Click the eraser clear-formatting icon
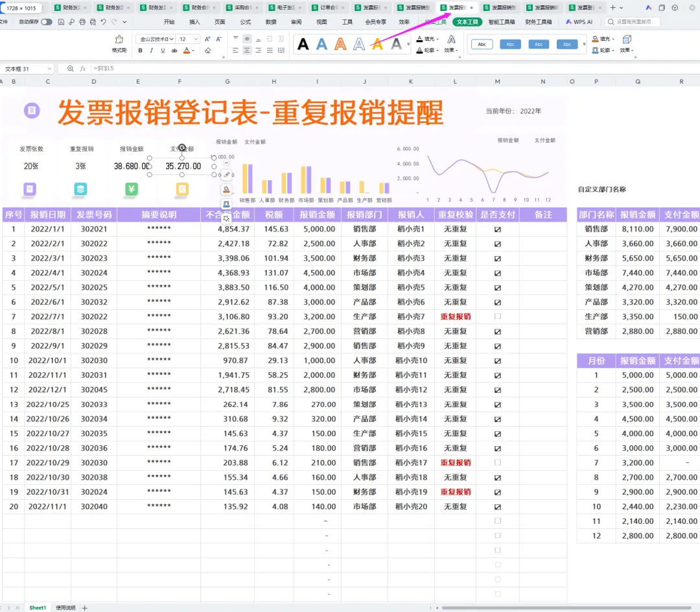The image size is (700, 612). 207,51
